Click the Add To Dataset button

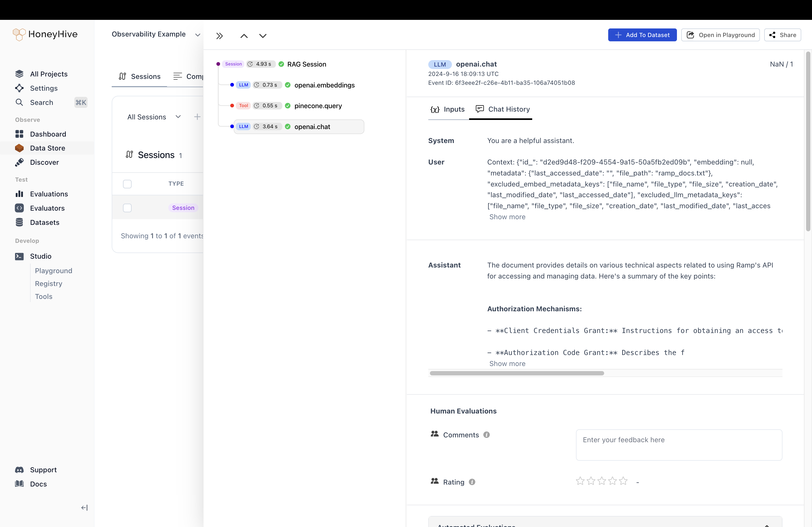pyautogui.click(x=642, y=35)
